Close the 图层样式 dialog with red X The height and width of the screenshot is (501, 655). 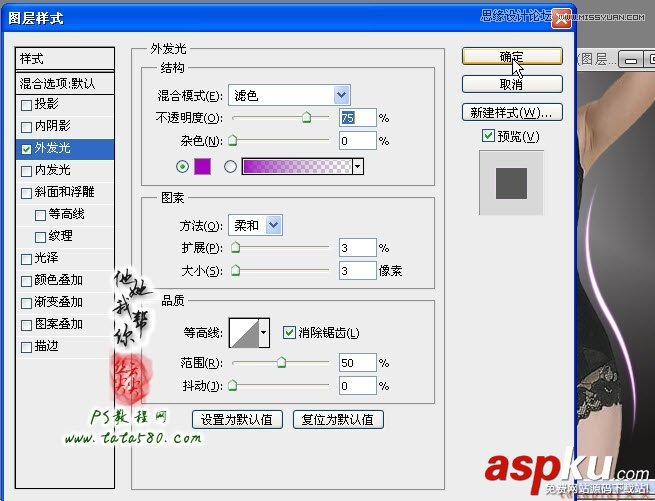561,18
